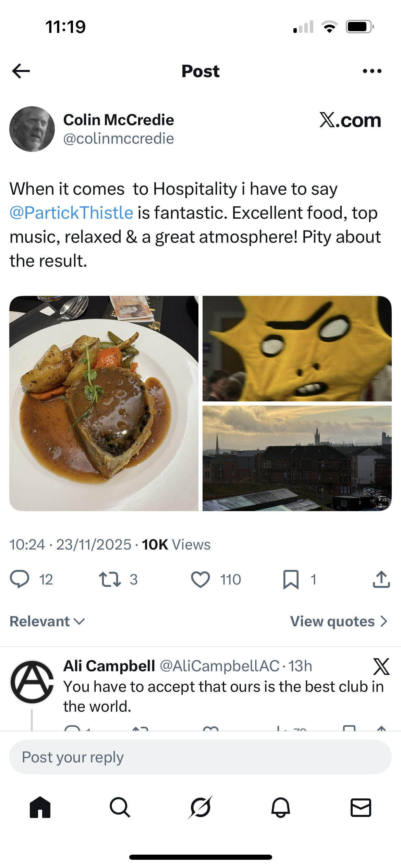Open View quotes chevron link

click(339, 621)
